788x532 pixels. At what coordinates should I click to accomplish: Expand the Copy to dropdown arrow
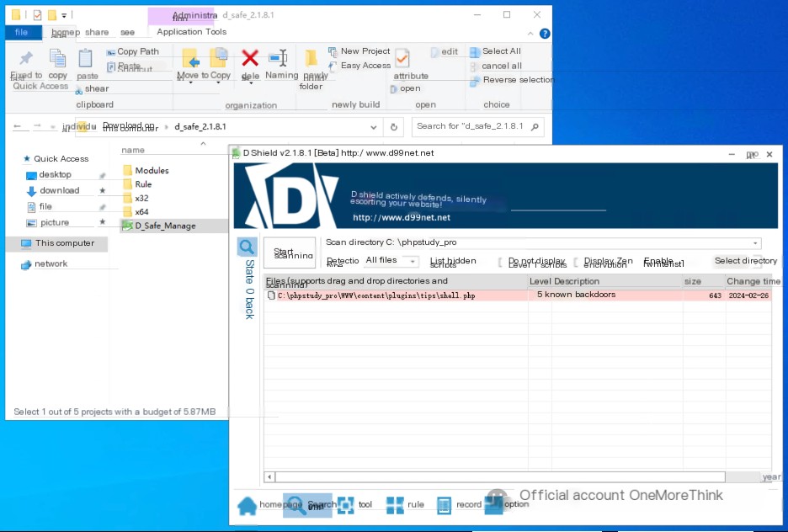(219, 82)
